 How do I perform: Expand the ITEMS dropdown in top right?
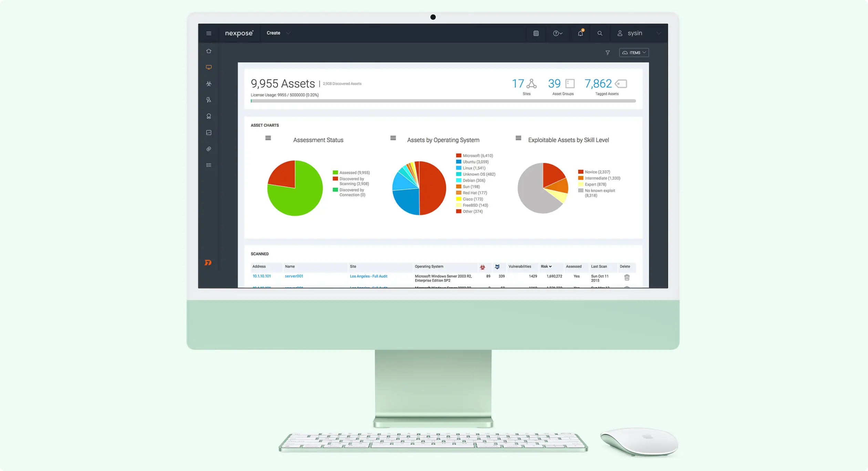tap(634, 53)
